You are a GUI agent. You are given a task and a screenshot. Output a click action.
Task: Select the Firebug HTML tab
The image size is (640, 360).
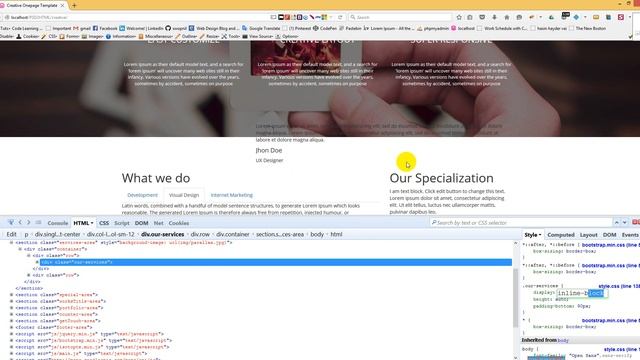pyautogui.click(x=83, y=223)
